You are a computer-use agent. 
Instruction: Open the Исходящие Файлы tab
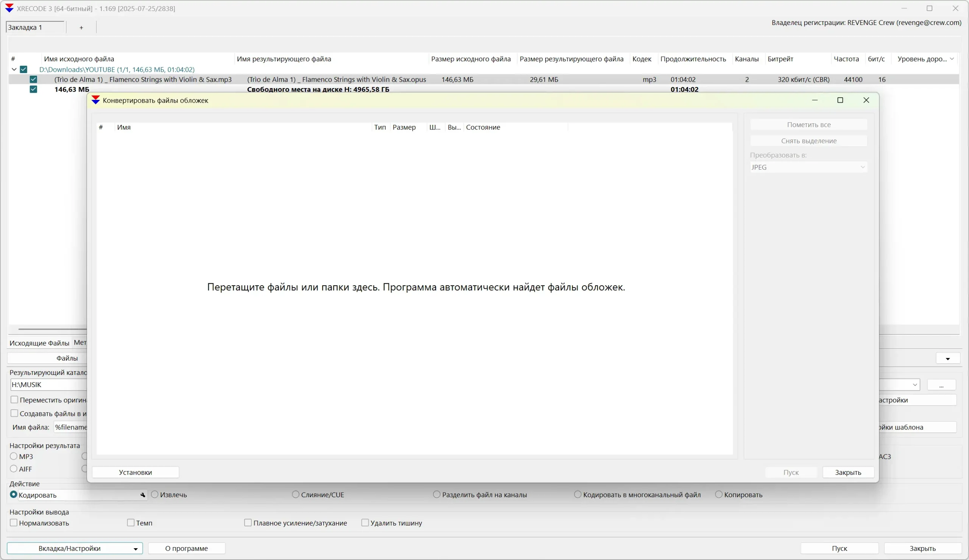pyautogui.click(x=39, y=343)
